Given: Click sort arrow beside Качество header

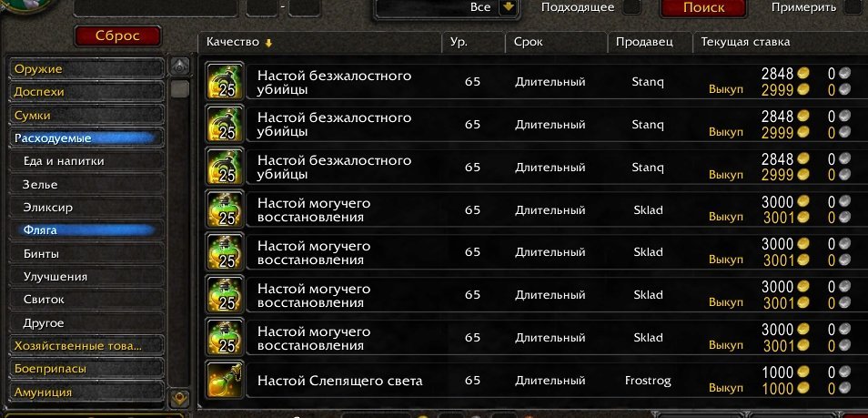Looking at the screenshot, I should tap(268, 43).
